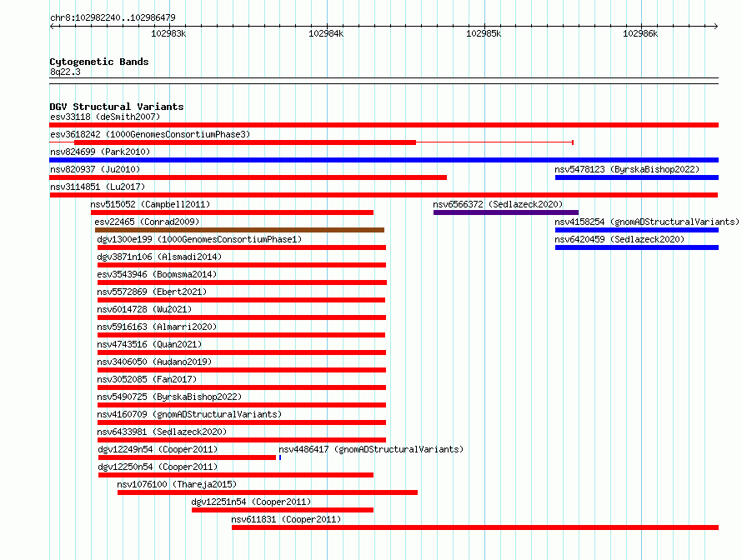Screen dimensions: 742x560
Task: Click the esv33118 (deSmith2007) variant label
Action: (105, 117)
